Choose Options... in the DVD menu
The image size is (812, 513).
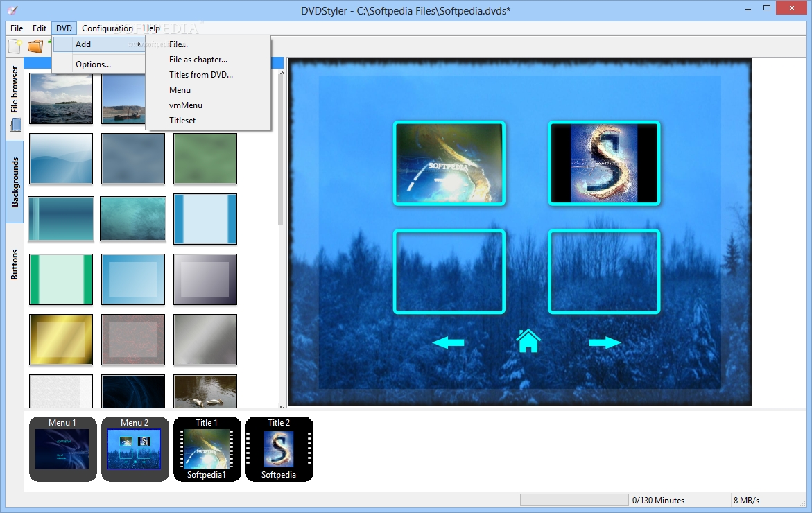pos(99,64)
